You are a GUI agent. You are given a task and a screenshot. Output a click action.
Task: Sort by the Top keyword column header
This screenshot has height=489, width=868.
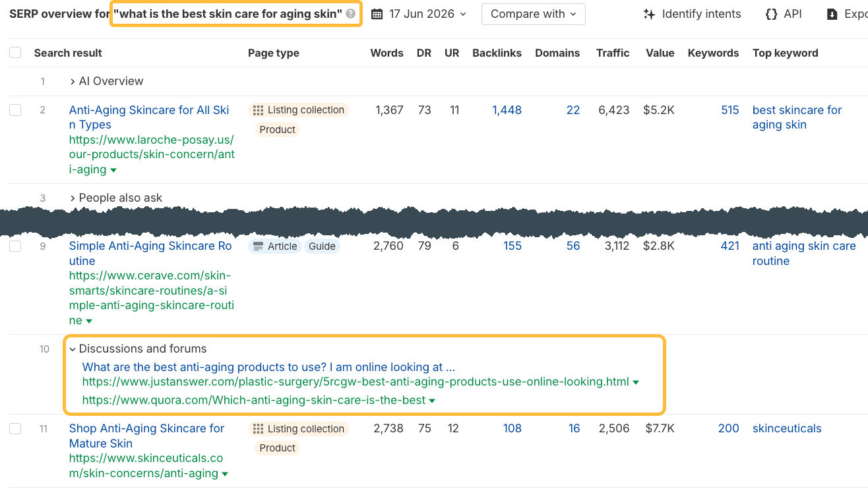[x=786, y=53]
